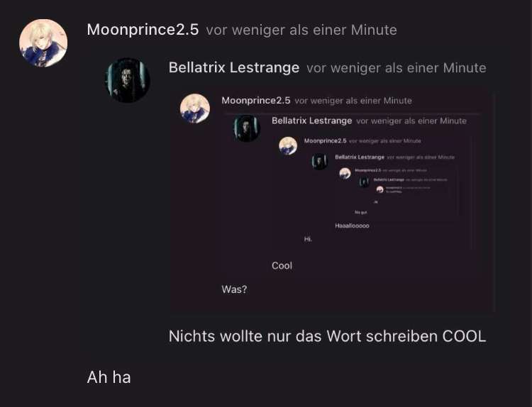The width and height of the screenshot is (532, 407).
Task: Click the 'Ah ha' comment text
Action: click(x=109, y=377)
